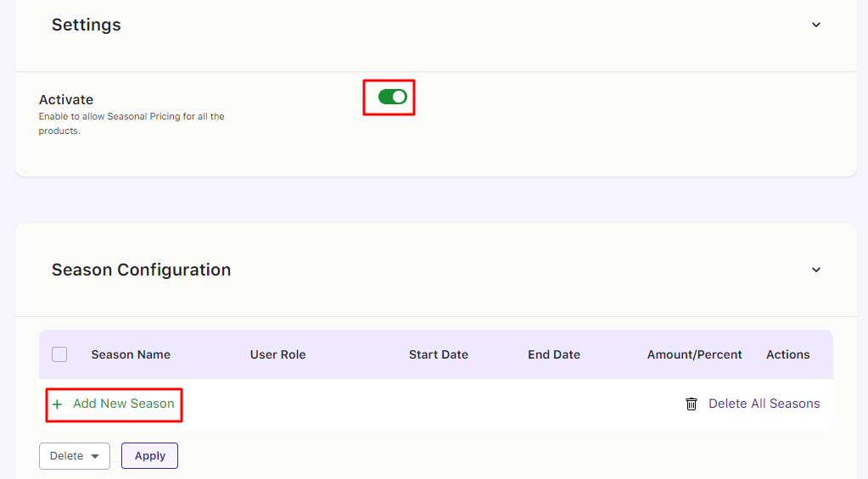Collapse the Settings section chevron

(x=816, y=25)
